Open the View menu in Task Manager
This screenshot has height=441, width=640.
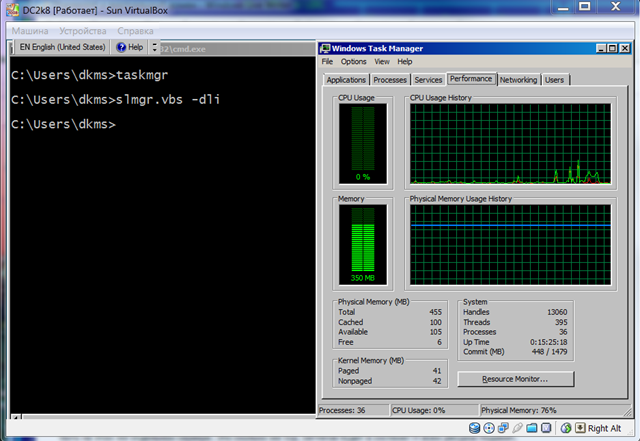[x=382, y=62]
